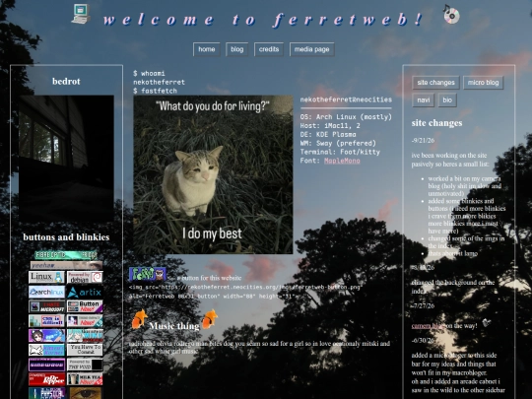The image size is (532, 399).
Task: Click the Linux powered badge
Action: [46, 277]
